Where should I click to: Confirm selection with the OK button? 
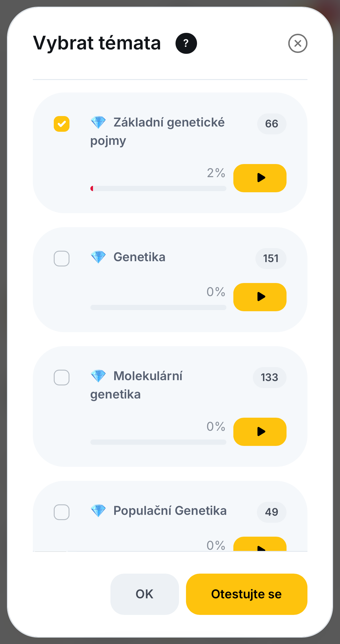[x=144, y=594]
